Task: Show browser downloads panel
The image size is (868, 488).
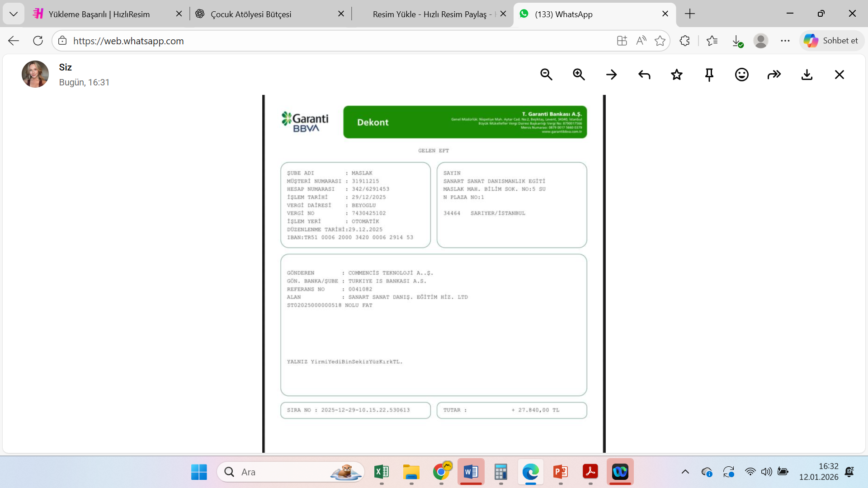Action: tap(737, 41)
